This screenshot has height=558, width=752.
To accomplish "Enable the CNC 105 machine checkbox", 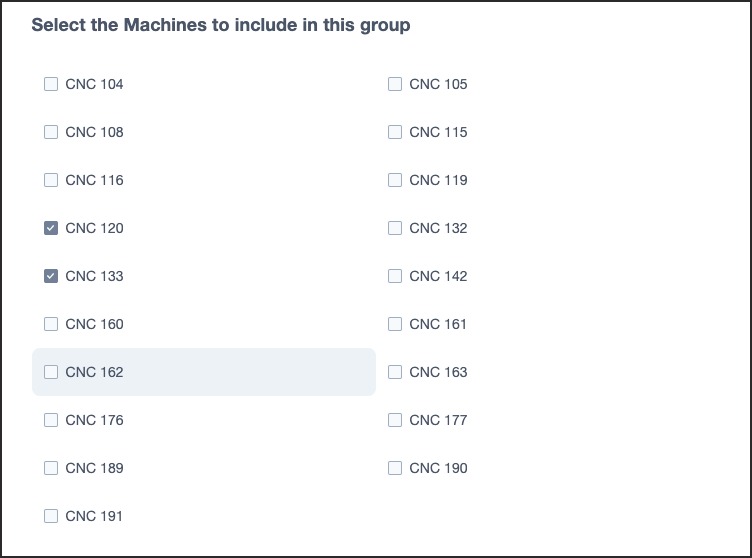I will click(395, 84).
